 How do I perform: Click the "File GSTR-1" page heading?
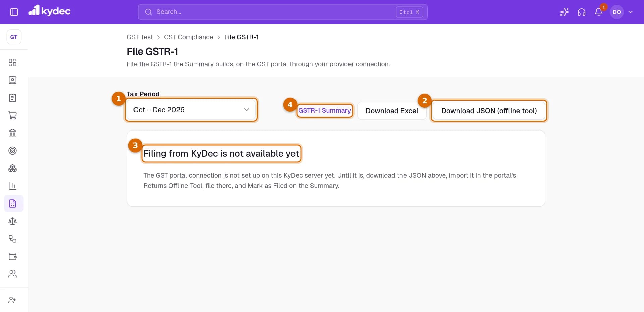tap(153, 51)
